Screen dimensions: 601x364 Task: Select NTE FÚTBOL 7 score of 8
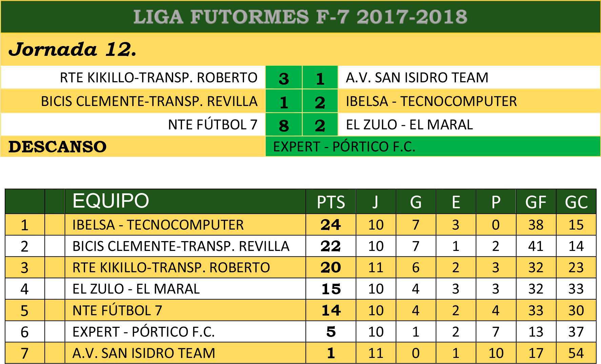[284, 126]
